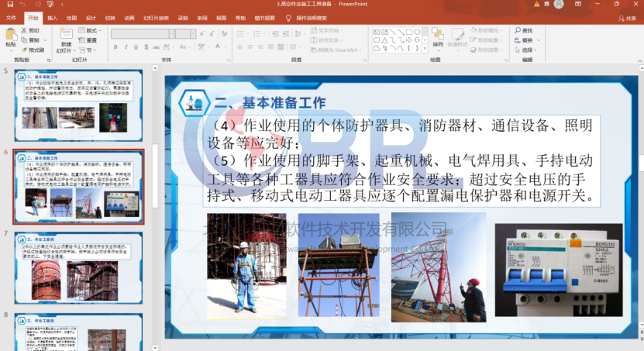Open the Character Spacing (AV) dropdown

point(167,47)
